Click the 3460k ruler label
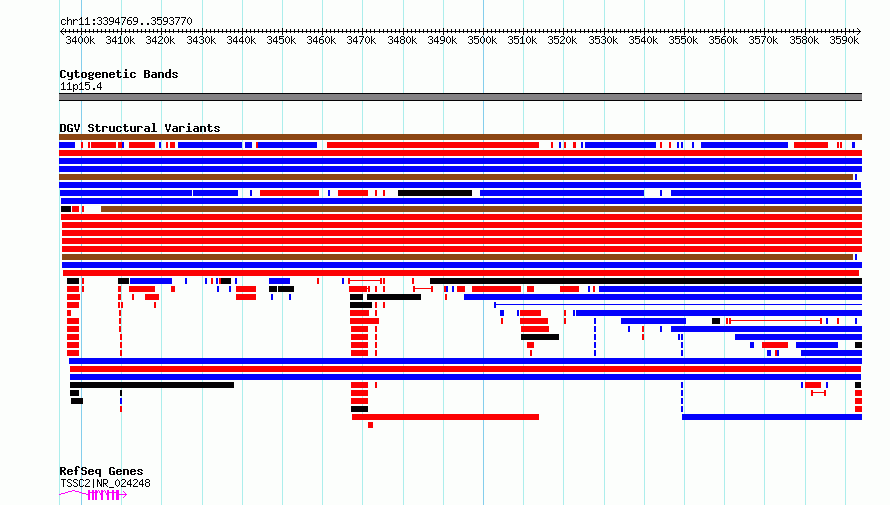This screenshot has height=505, width=890. (x=321, y=40)
